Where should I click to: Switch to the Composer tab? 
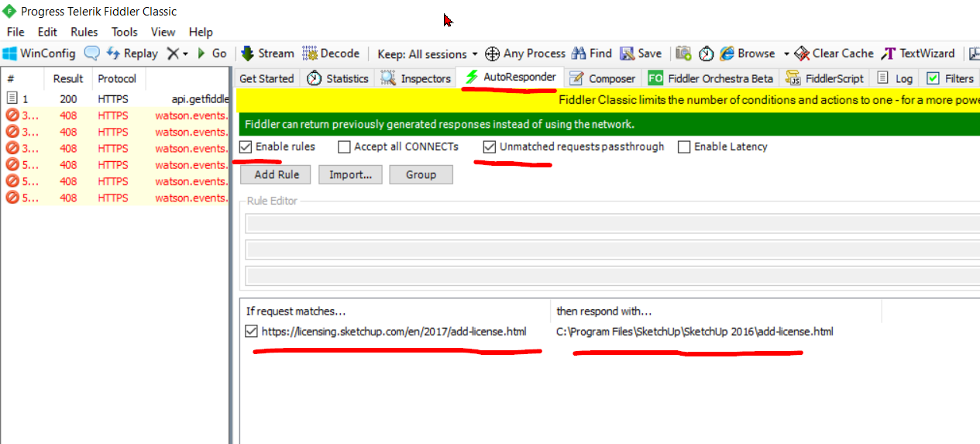(x=602, y=78)
